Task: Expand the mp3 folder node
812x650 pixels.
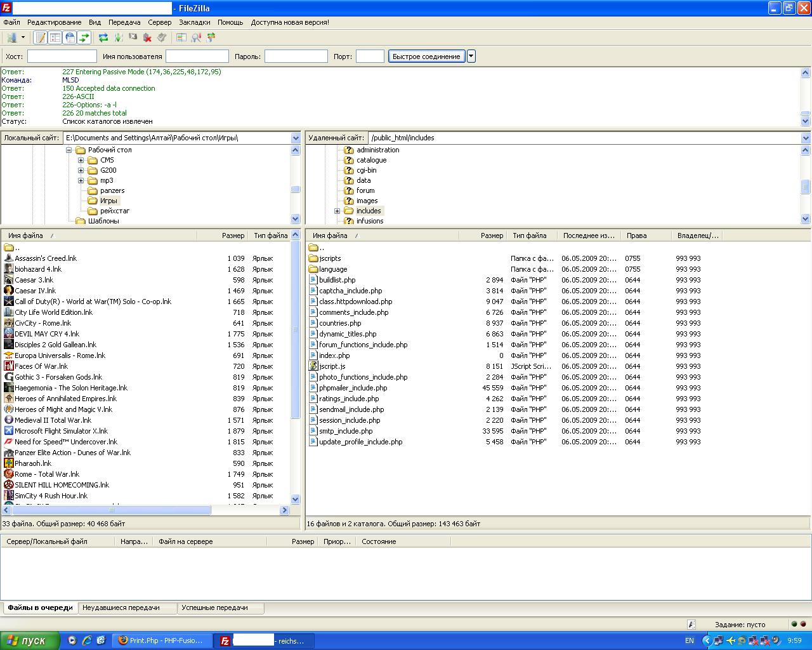Action: coord(81,181)
